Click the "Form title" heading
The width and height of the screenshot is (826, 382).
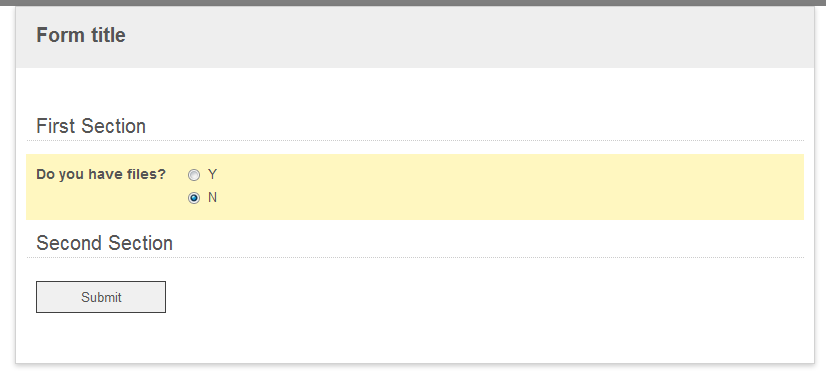pos(81,35)
